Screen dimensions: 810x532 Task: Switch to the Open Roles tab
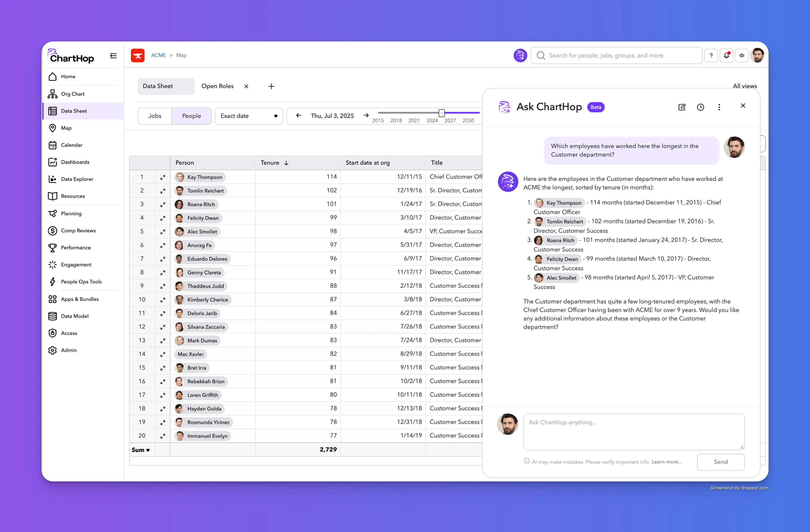point(217,86)
